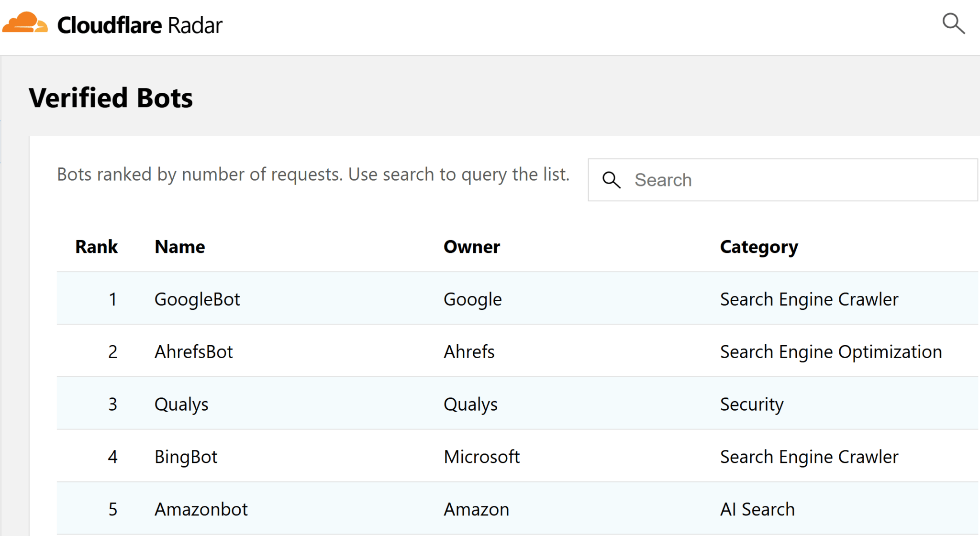This screenshot has width=980, height=536.
Task: Select the Google owner text
Action: point(472,299)
